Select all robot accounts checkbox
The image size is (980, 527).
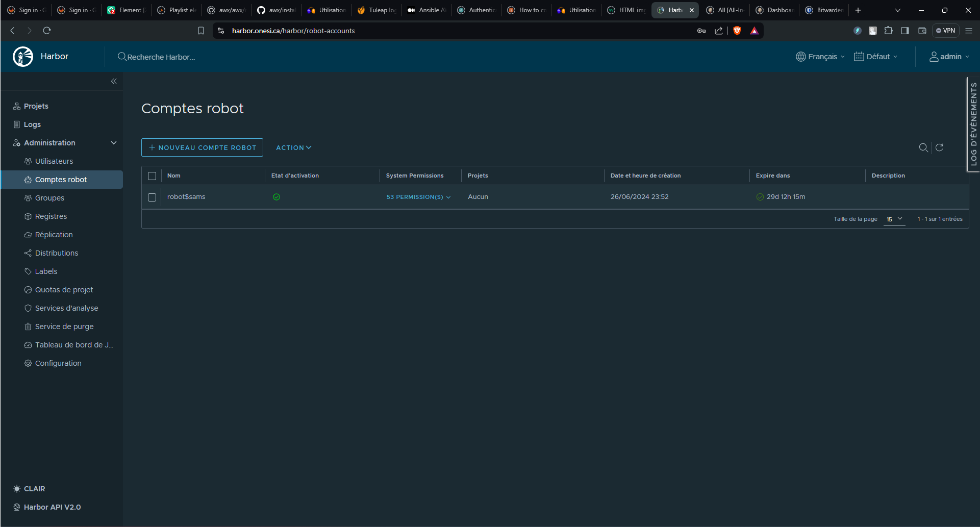point(152,176)
